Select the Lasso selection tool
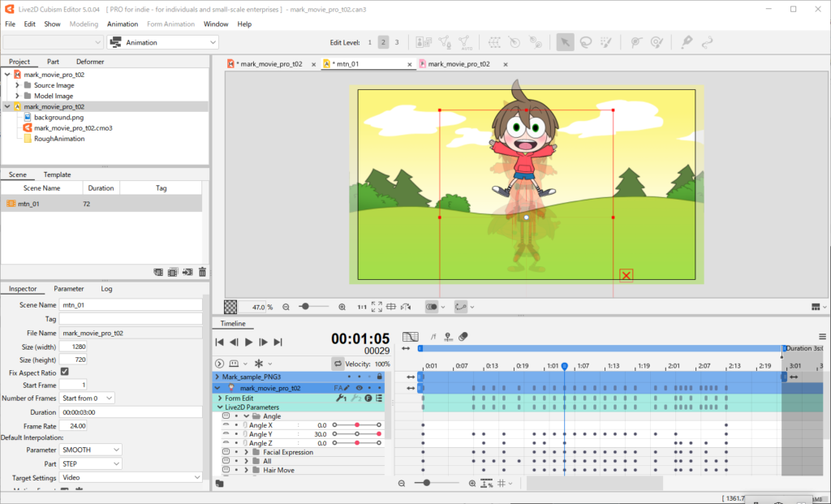This screenshot has width=831, height=504. (586, 41)
